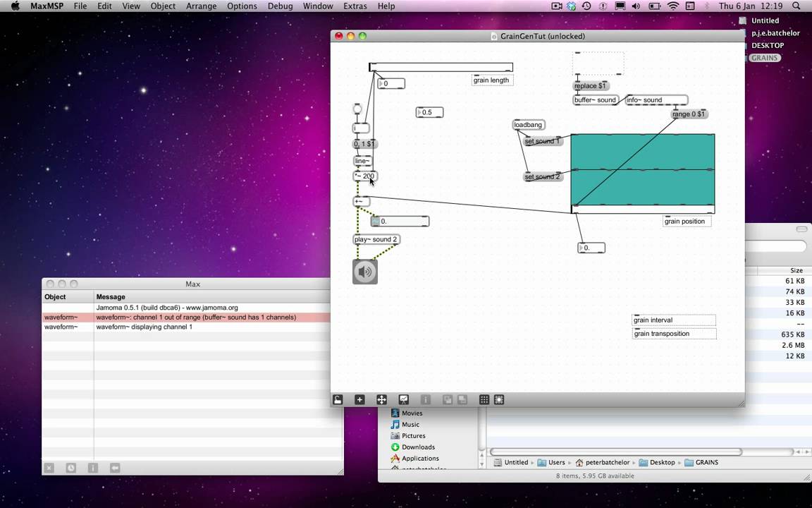Click the Dropbox icon in menu bar
Screen dimensions: 812x508
pyautogui.click(x=572, y=6)
